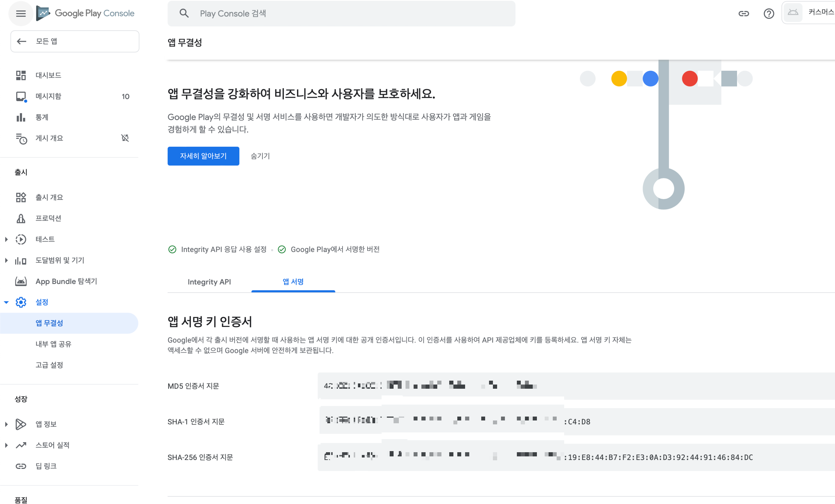Click the 대시보드 dashboard icon
835x504 pixels.
(21, 75)
